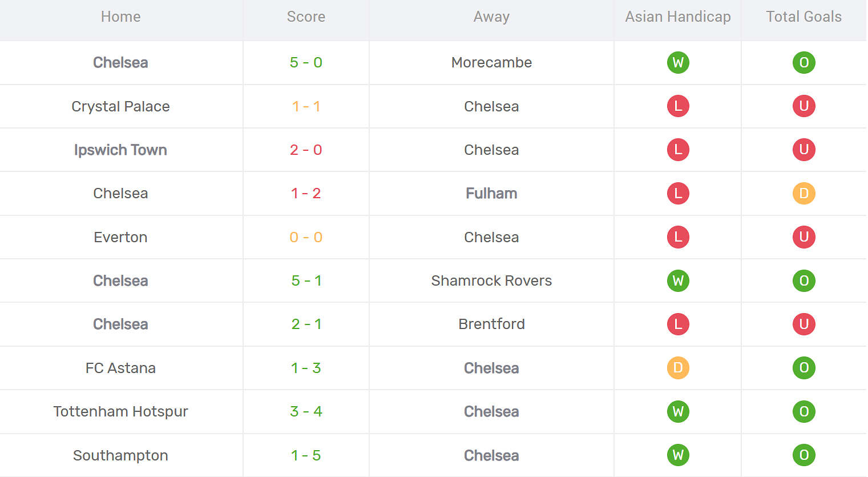Click the green O badge in Southampton row

[804, 455]
